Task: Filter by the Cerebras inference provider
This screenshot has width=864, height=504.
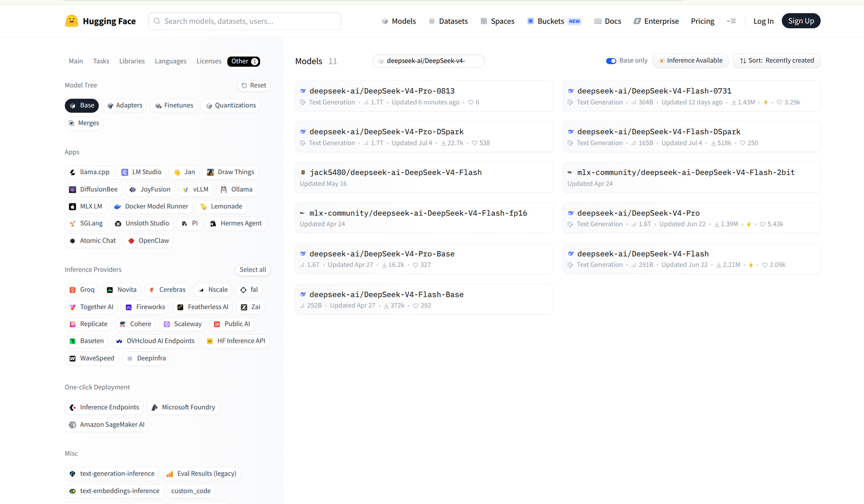Action: coord(167,290)
